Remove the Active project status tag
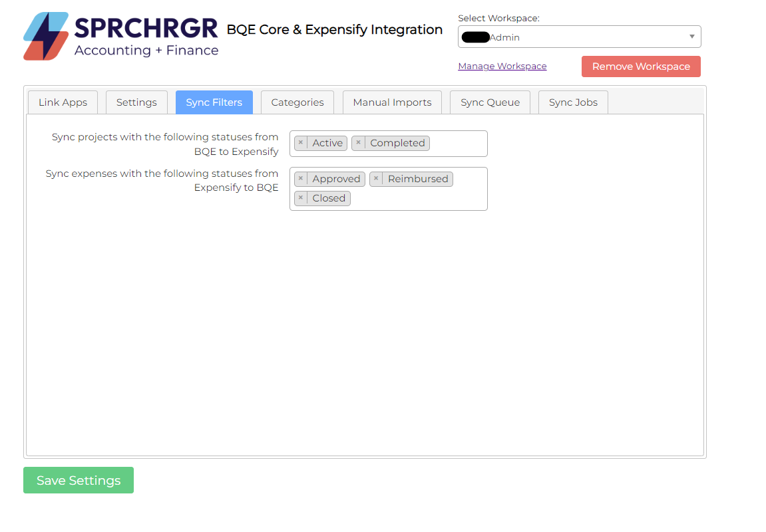 [x=301, y=142]
